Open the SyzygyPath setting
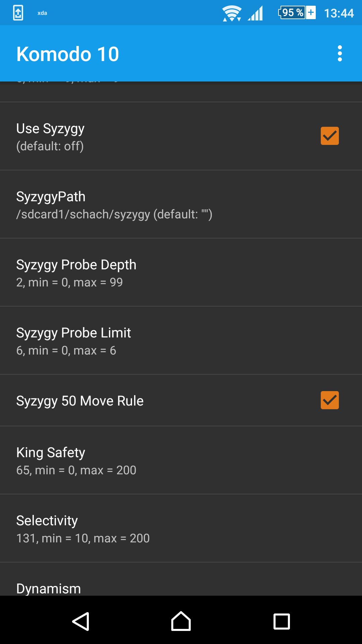The image size is (362, 644). click(181, 204)
